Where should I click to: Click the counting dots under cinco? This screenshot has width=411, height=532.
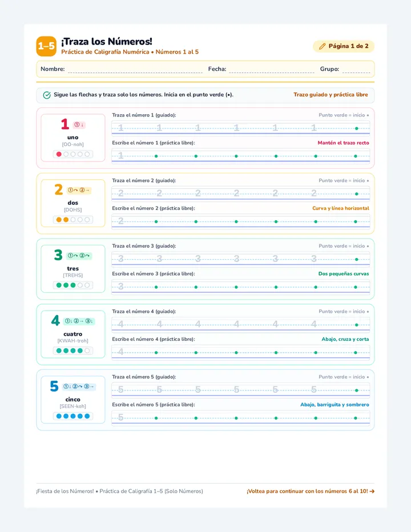(x=73, y=416)
